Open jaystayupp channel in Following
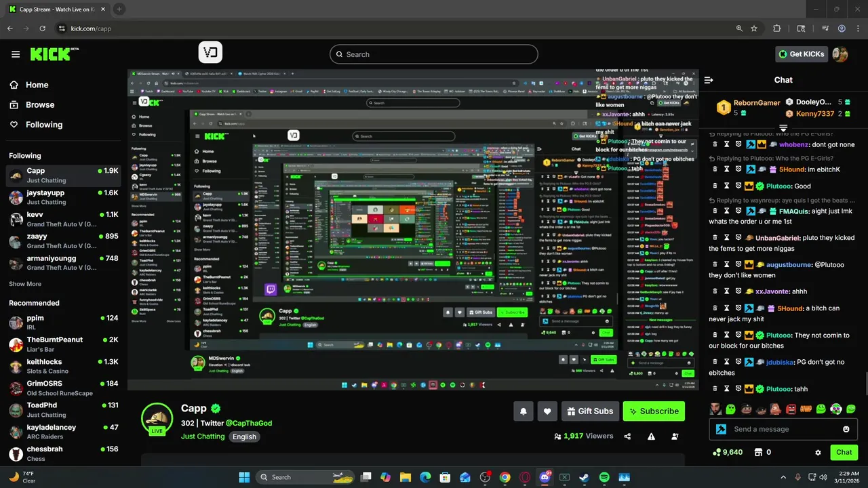 [64, 197]
